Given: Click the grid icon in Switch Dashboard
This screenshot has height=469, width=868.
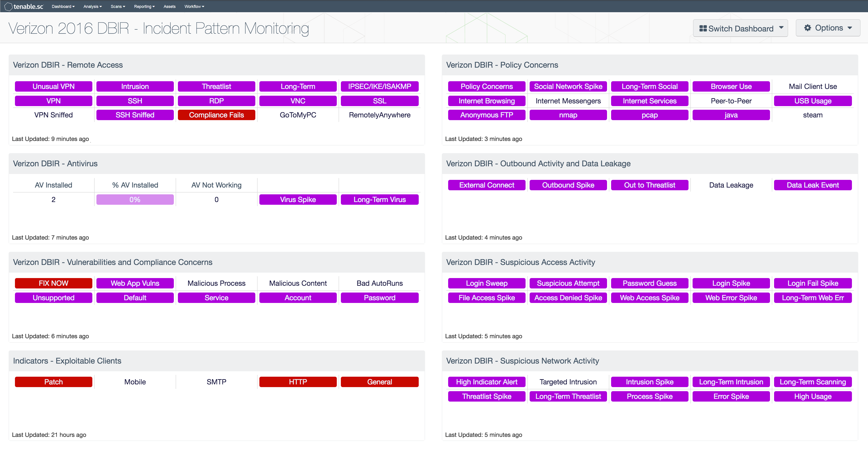Looking at the screenshot, I should coord(703,29).
